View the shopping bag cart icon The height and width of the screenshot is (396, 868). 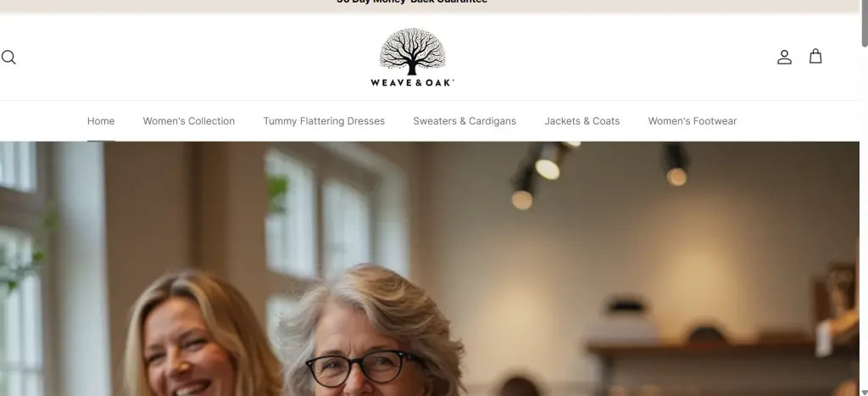[815, 57]
